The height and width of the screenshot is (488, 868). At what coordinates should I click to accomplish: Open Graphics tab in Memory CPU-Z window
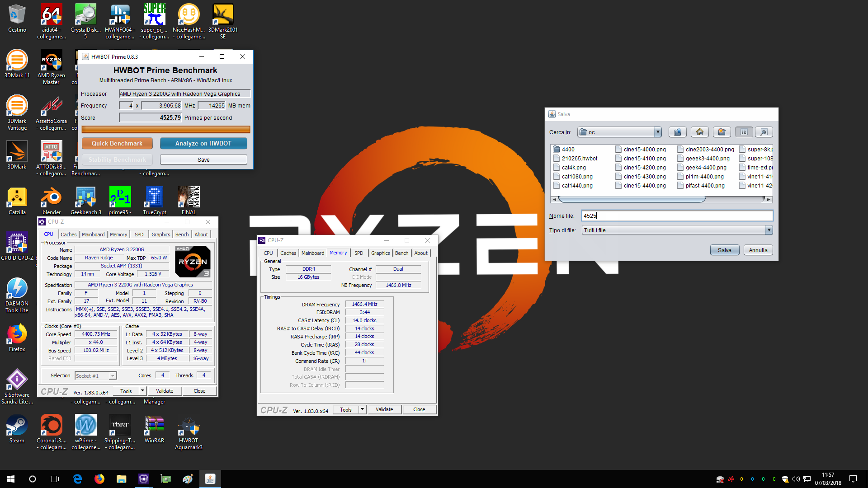tap(380, 253)
